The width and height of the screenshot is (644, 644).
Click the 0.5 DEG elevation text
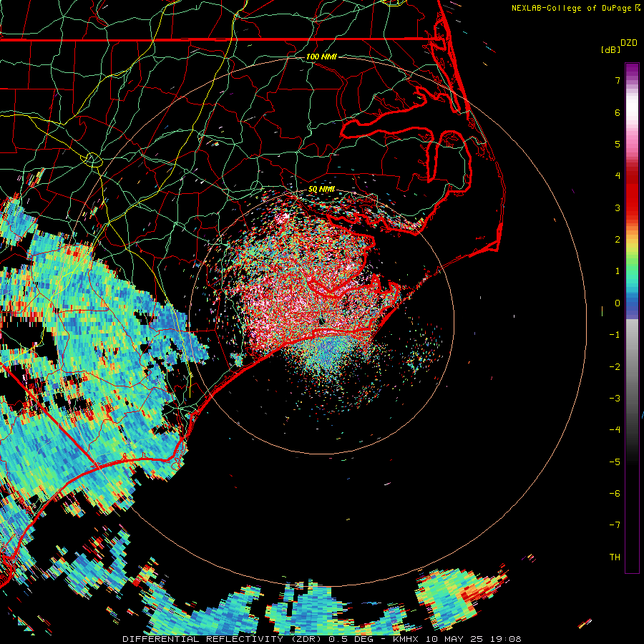click(353, 639)
